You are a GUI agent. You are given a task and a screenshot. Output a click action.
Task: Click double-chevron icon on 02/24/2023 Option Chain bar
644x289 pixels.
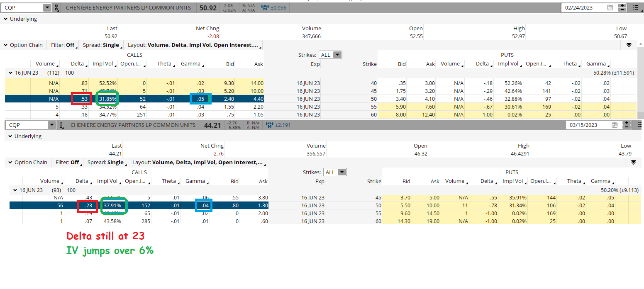629,45
